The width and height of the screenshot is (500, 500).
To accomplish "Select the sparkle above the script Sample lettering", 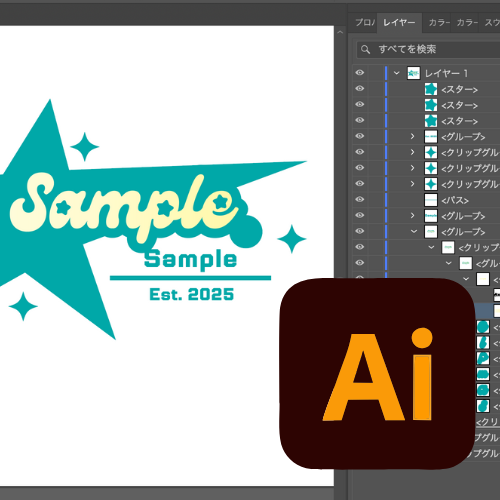I will pyautogui.click(x=84, y=147).
